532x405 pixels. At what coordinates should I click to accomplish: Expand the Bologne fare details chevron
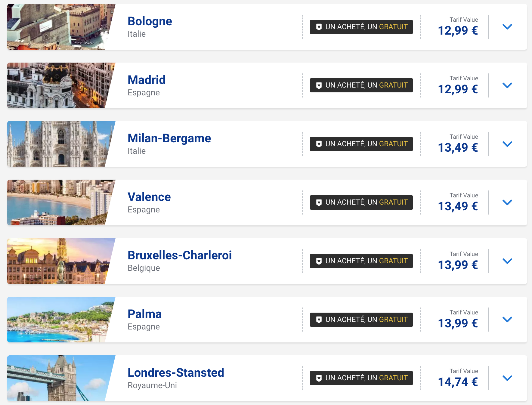(507, 27)
